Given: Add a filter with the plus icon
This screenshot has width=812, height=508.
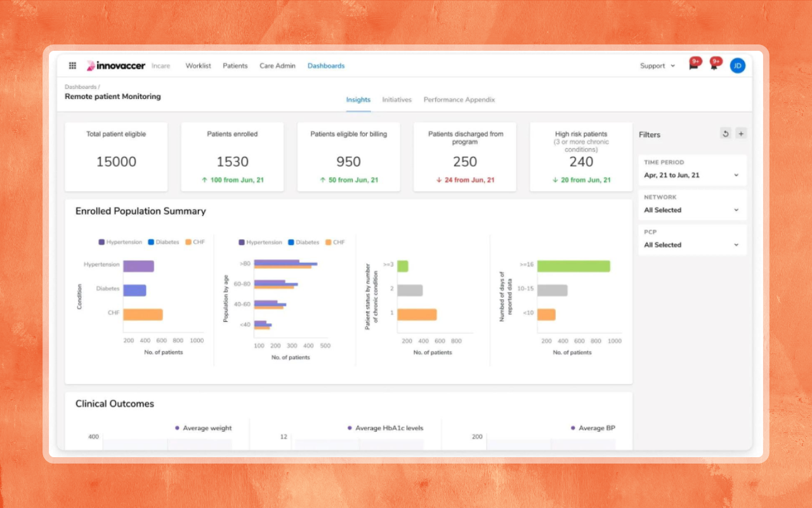Looking at the screenshot, I should coord(741,133).
